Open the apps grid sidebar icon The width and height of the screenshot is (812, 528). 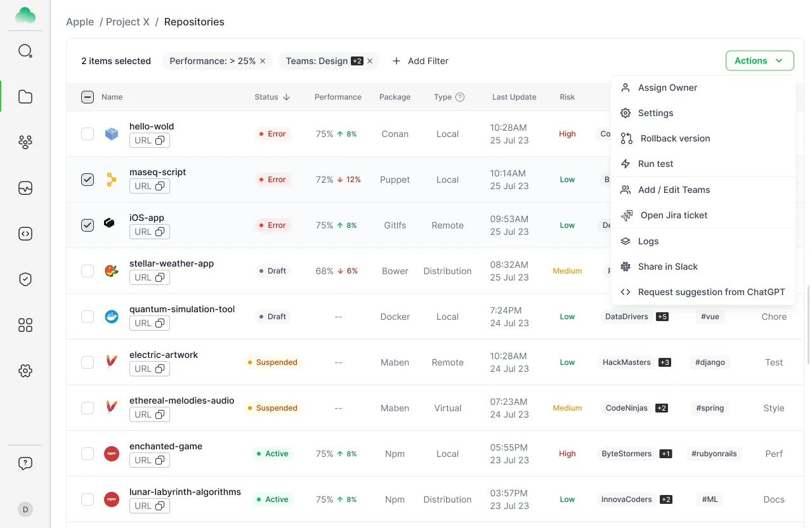[x=25, y=325]
